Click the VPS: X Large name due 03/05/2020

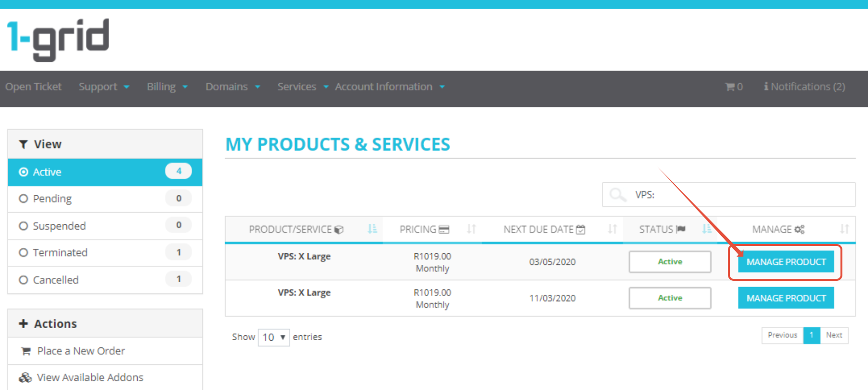304,257
